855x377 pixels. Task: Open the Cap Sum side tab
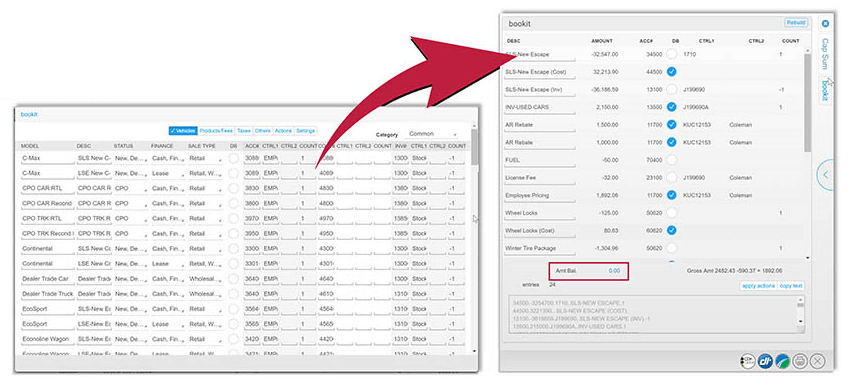tap(825, 55)
